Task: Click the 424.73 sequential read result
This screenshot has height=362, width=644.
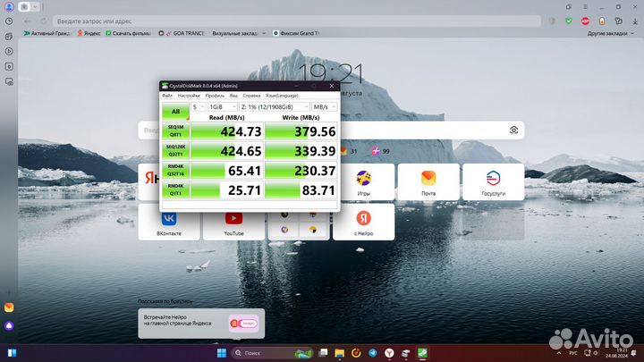Action: pyautogui.click(x=226, y=131)
